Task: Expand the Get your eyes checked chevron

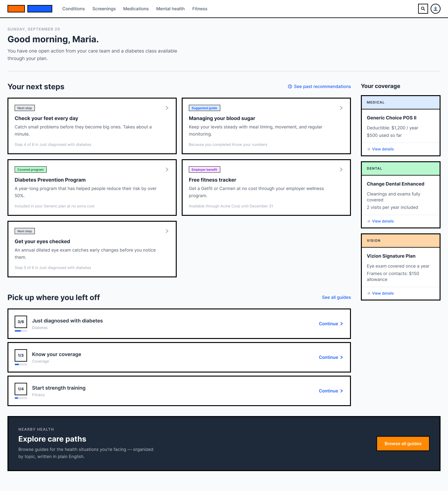Action: click(x=167, y=231)
